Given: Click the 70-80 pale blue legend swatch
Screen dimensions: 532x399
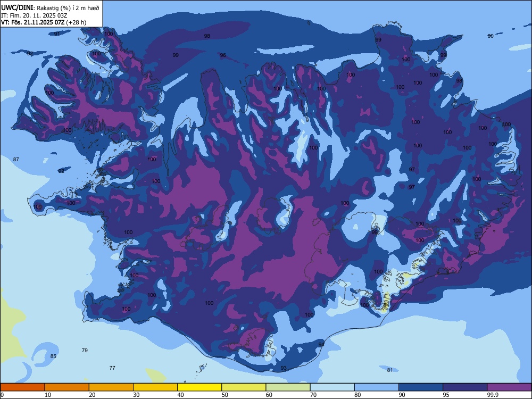Looking at the screenshot, I should coord(332,387).
